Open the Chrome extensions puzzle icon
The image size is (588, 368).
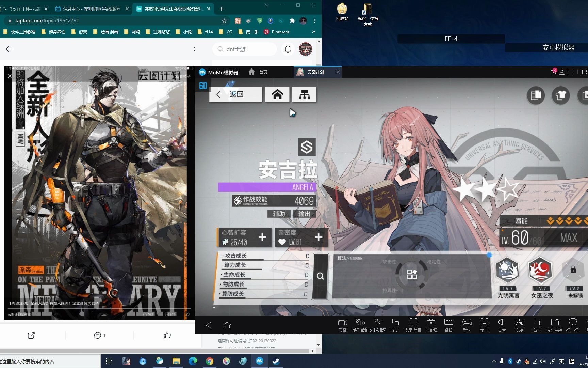point(292,21)
